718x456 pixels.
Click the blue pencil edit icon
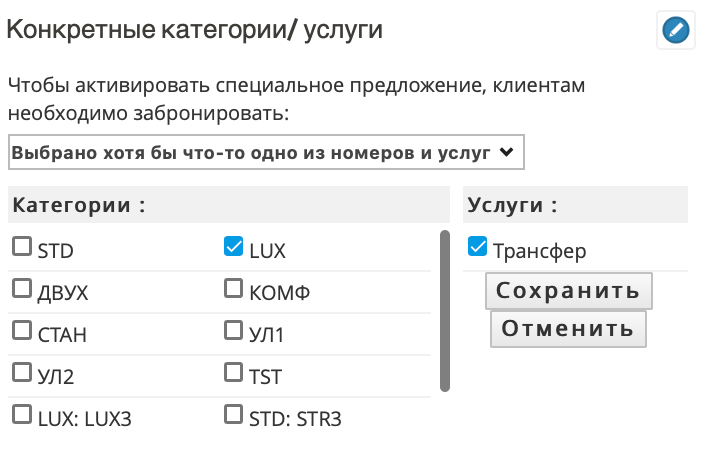coord(676,30)
